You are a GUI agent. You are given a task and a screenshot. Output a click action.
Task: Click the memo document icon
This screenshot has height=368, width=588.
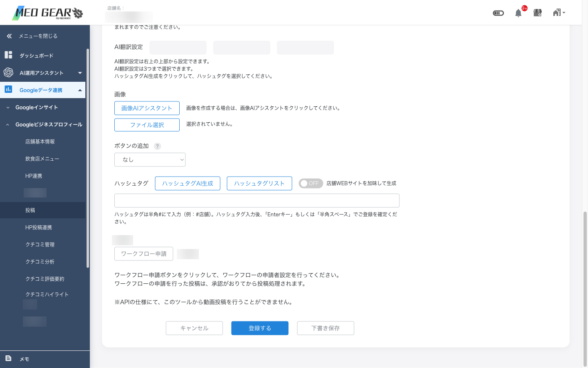pyautogui.click(x=8, y=358)
